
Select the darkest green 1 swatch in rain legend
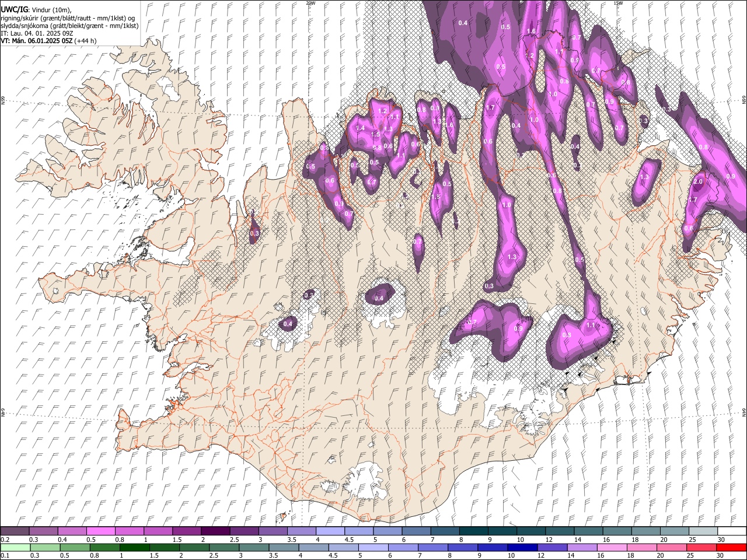point(134,547)
